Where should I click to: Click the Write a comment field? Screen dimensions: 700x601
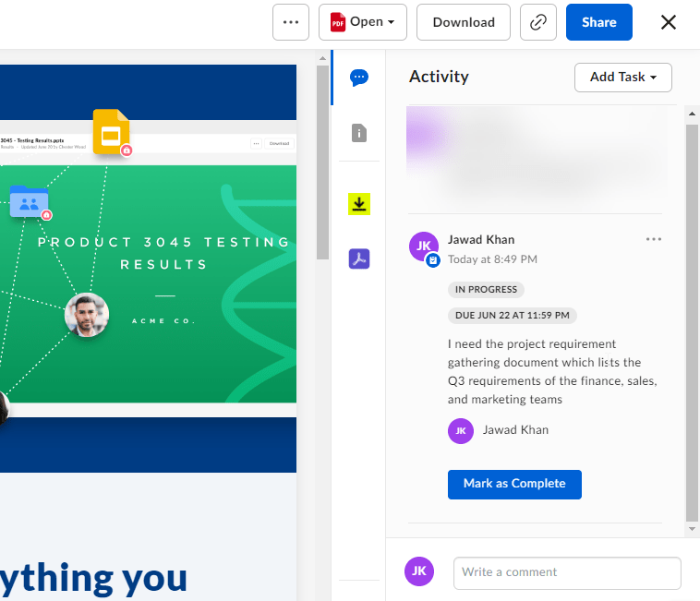pyautogui.click(x=567, y=573)
